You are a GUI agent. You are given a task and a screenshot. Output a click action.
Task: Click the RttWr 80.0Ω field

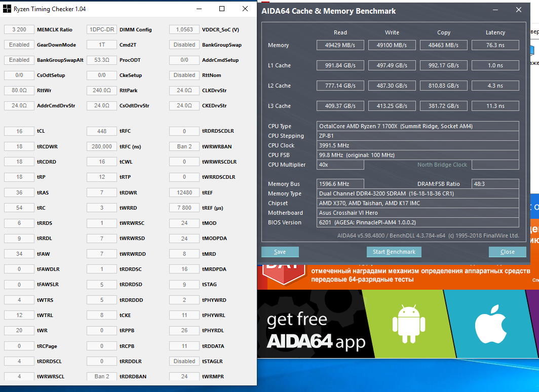click(19, 90)
